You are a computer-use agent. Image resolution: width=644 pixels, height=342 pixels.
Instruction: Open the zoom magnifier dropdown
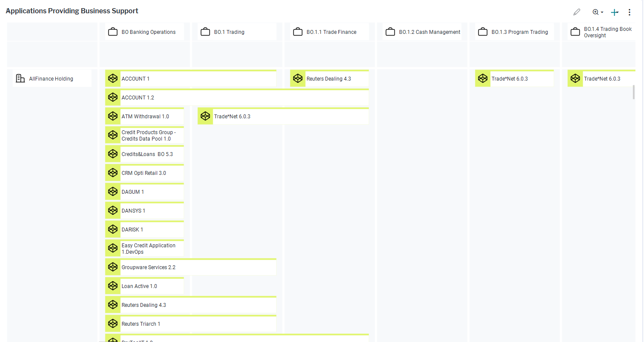pyautogui.click(x=598, y=12)
